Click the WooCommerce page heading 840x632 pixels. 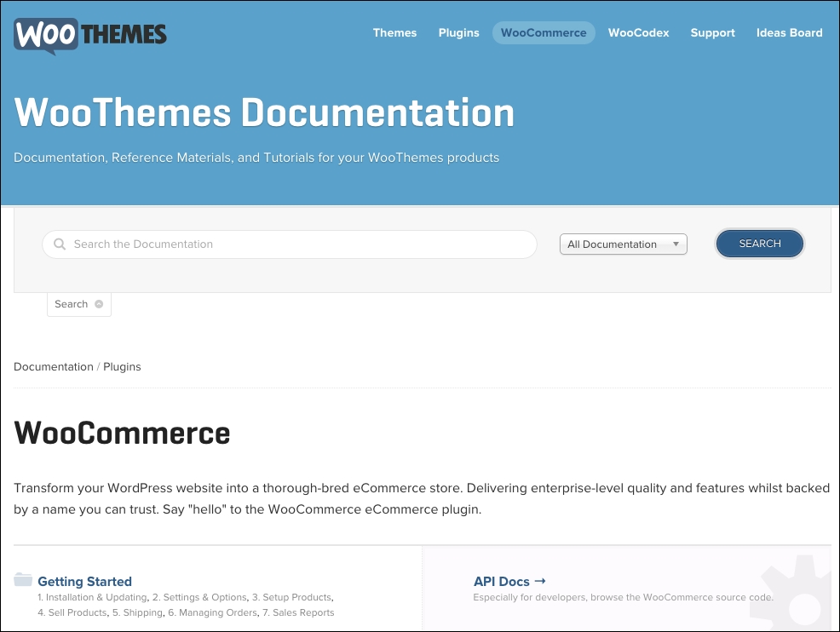[x=122, y=433]
